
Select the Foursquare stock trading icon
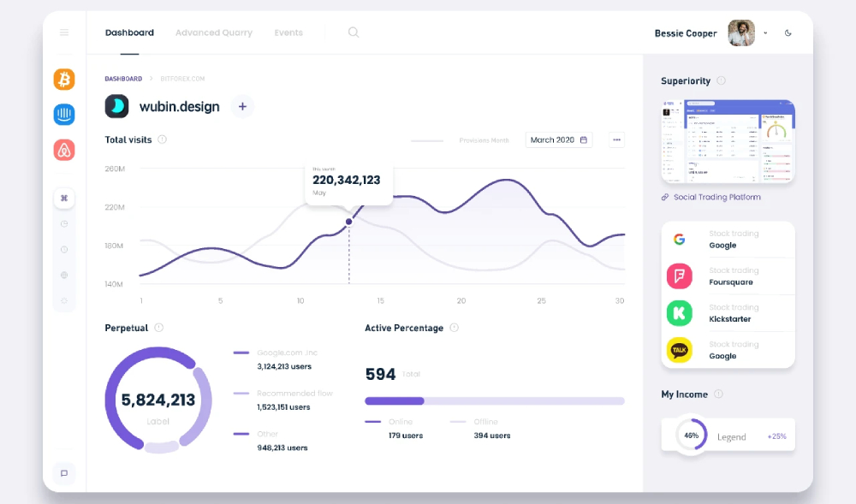[x=679, y=276]
